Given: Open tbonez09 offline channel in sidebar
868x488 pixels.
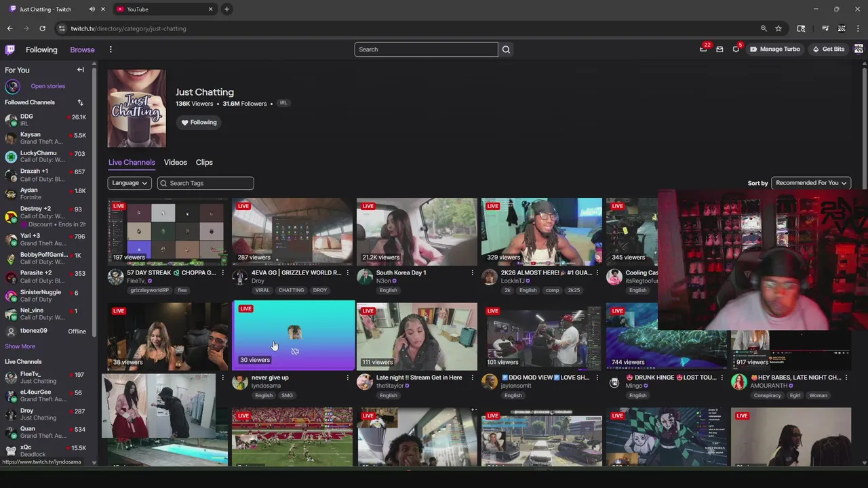Looking at the screenshot, I should click(x=46, y=331).
